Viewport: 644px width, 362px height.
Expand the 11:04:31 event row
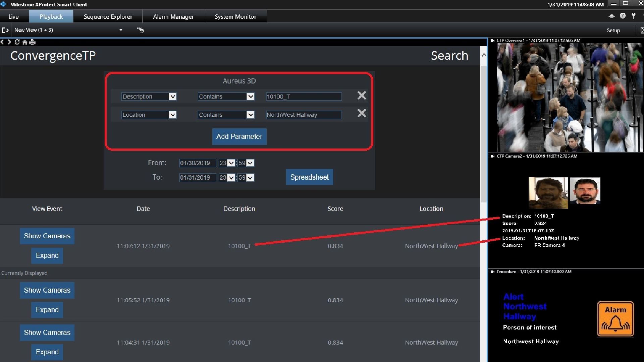pos(47,352)
